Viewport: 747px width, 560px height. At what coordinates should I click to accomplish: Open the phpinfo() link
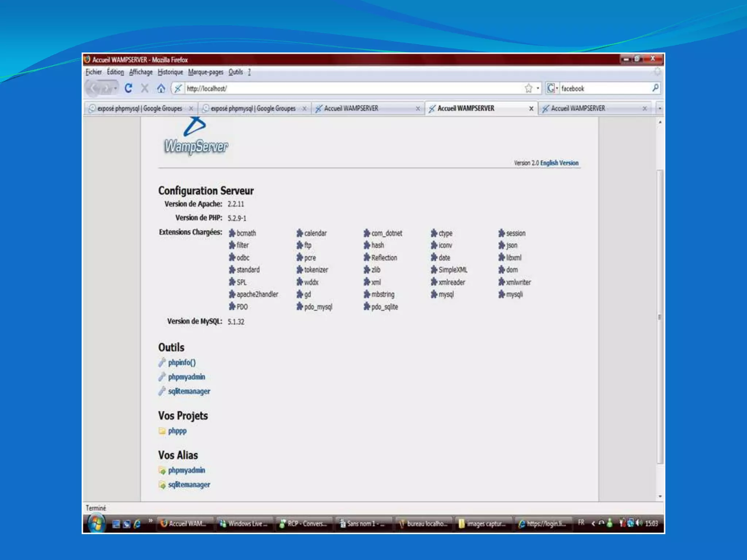click(182, 362)
